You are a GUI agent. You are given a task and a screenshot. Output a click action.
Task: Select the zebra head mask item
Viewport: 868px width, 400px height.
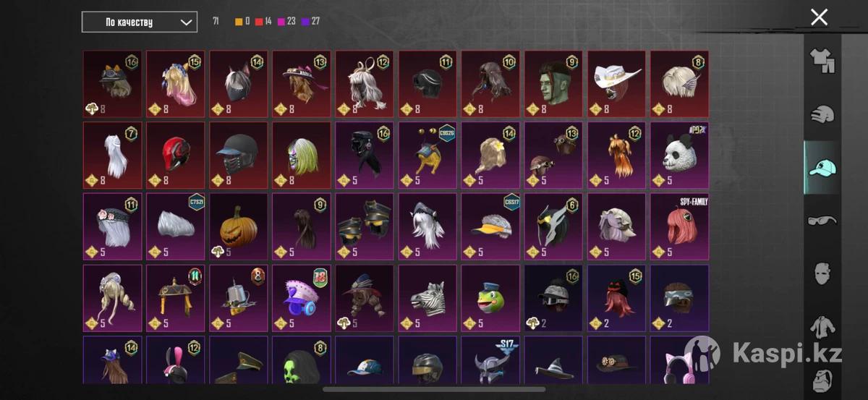coord(427,297)
